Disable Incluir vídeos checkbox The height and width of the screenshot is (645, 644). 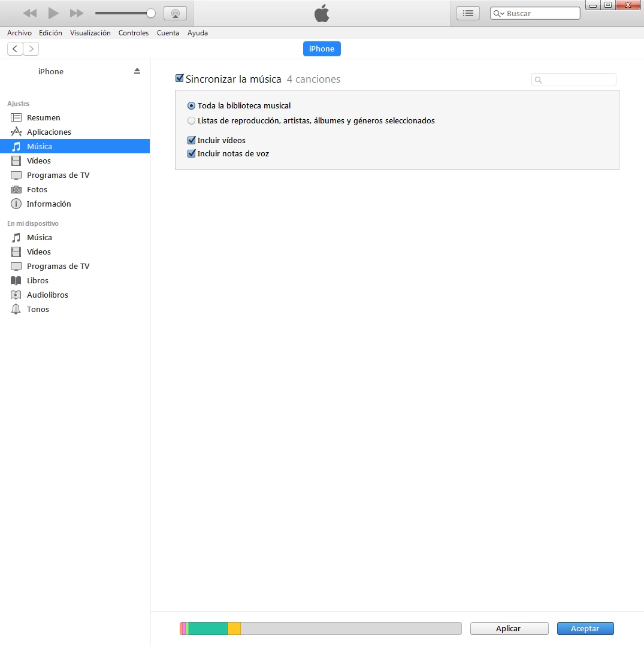(192, 140)
